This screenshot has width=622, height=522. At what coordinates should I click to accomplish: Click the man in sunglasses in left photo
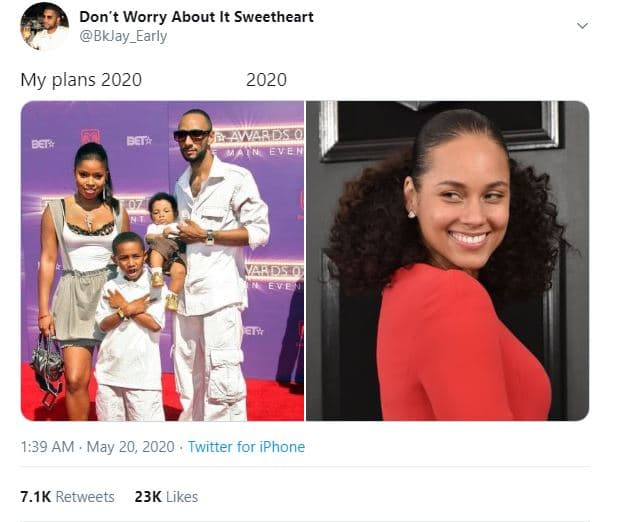pos(217,262)
